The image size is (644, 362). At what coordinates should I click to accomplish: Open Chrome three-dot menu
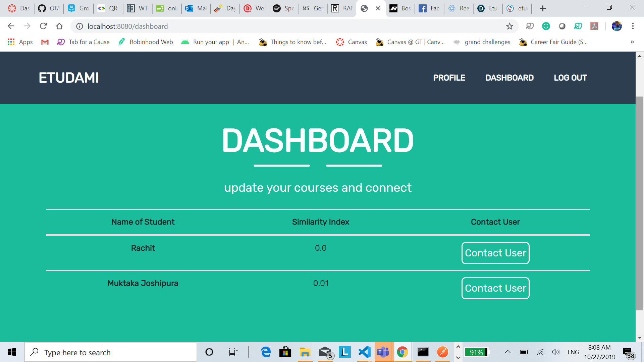pyautogui.click(x=633, y=26)
